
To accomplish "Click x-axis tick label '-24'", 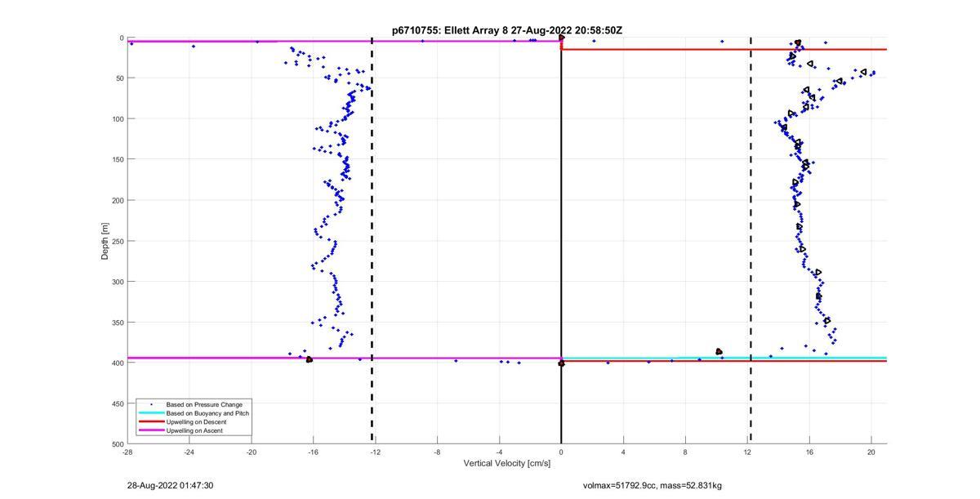I will (x=189, y=452).
